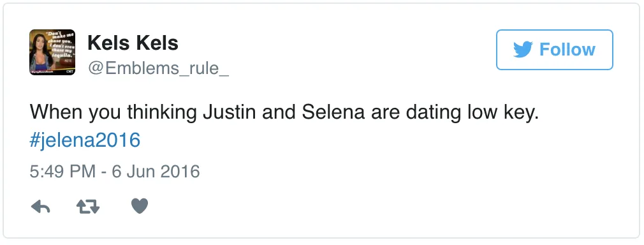Toggle the heart to favorite this tweet

(x=140, y=206)
